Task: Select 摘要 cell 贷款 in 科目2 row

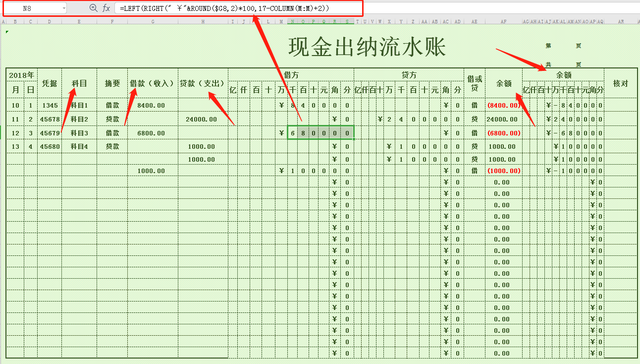Action: (x=112, y=119)
